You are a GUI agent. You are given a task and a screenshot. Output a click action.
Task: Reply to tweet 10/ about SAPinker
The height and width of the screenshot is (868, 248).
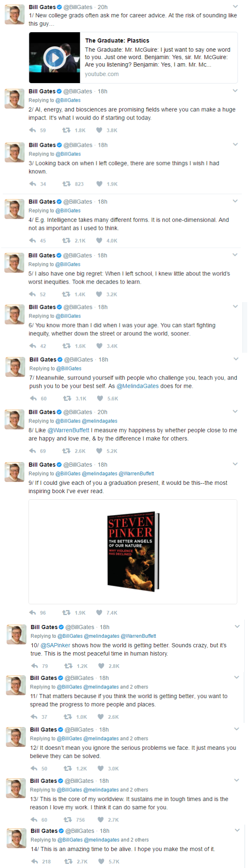click(35, 666)
